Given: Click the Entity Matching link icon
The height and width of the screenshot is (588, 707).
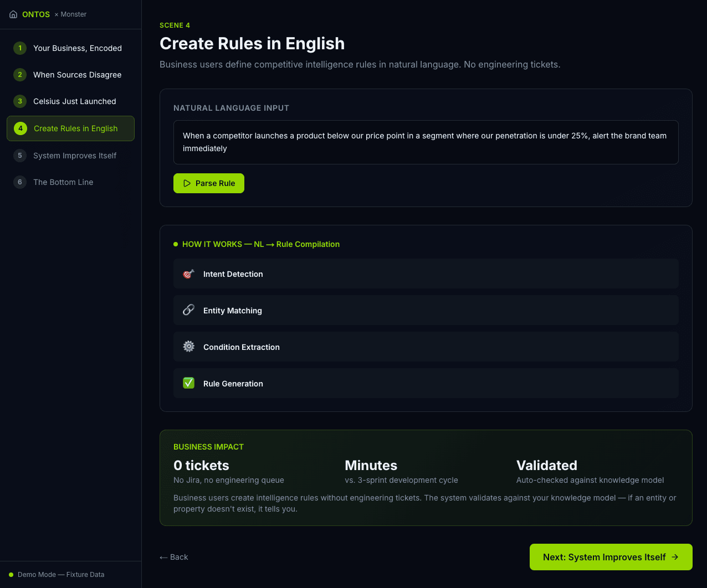Looking at the screenshot, I should pos(188,310).
